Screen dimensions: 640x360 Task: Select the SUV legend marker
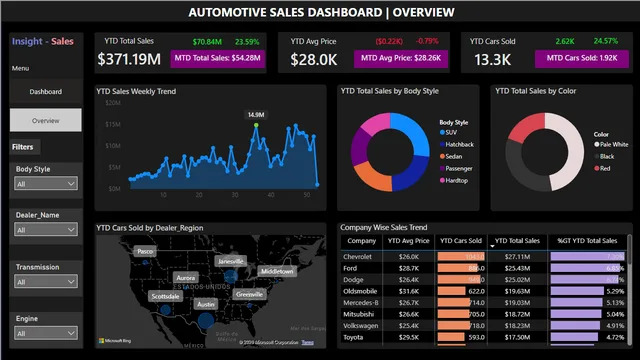pyautogui.click(x=442, y=132)
